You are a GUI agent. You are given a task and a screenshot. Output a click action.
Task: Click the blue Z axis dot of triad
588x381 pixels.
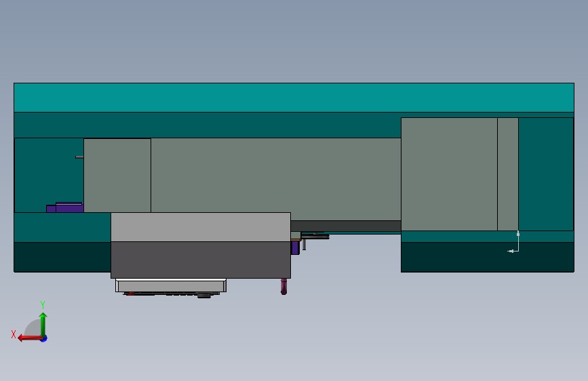[44, 338]
